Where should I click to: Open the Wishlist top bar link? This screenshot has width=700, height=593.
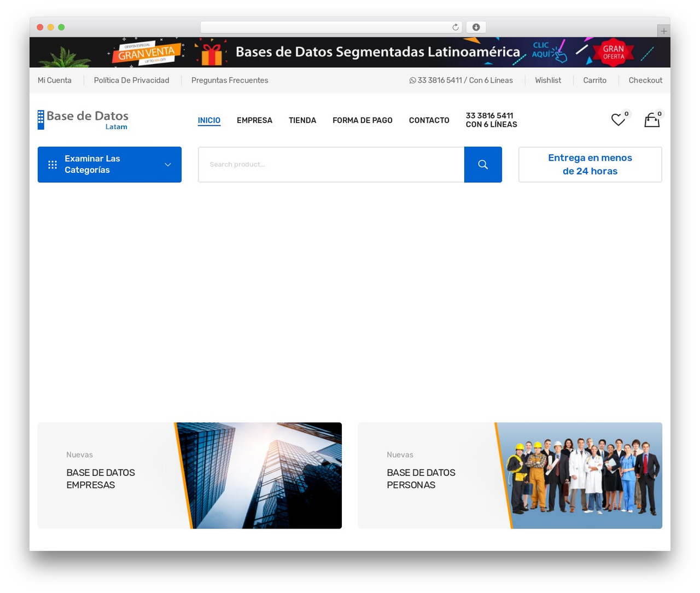tap(548, 80)
